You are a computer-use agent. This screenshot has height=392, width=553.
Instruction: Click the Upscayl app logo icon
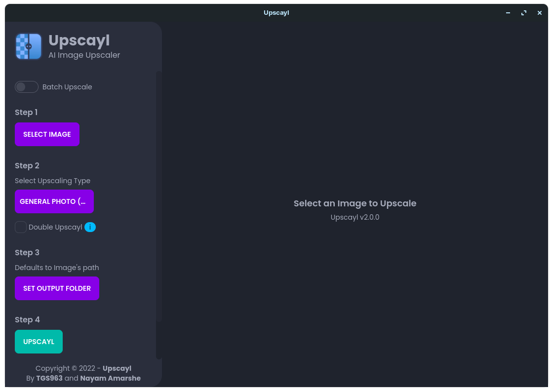(x=28, y=46)
